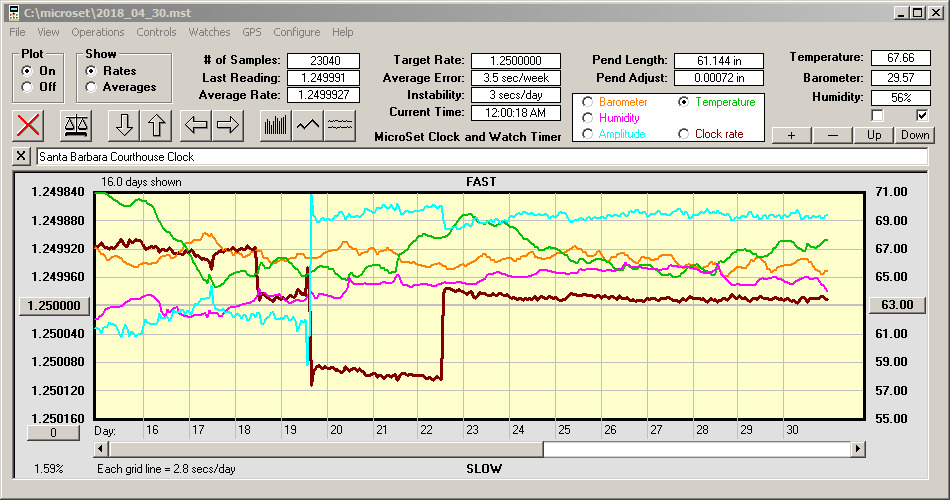
Task: Open the Watches menu
Action: 209,32
